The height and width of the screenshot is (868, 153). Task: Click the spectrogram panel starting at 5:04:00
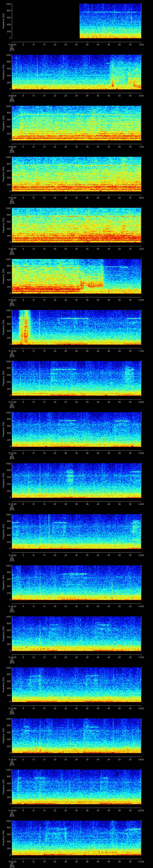77,21
